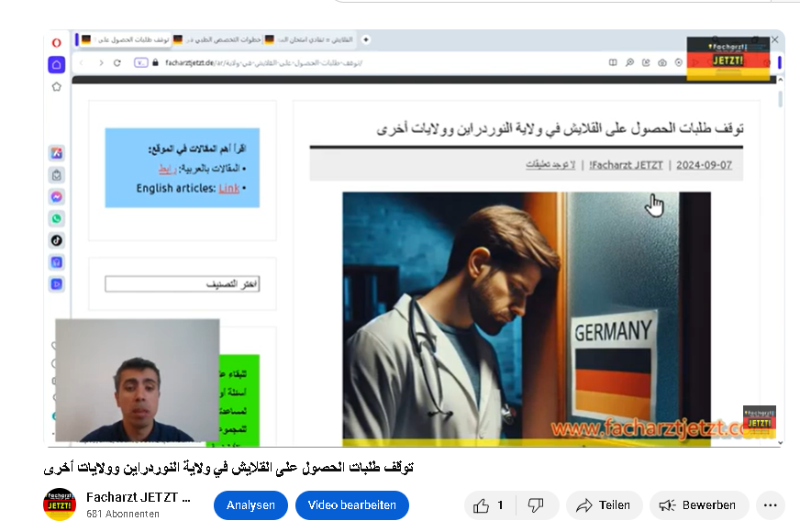Switch to the second Opera tab in the video
800x532 pixels.
pos(217,39)
